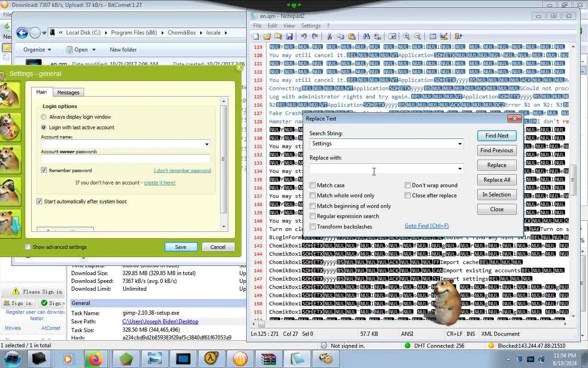
Task: Switch to the Main settings tab
Action: (41, 92)
